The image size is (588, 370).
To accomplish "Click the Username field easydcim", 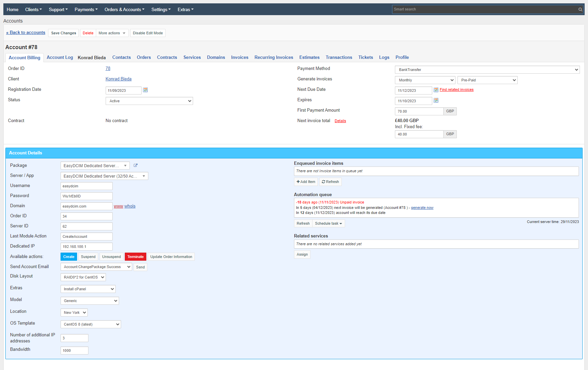I will pyautogui.click(x=86, y=186).
